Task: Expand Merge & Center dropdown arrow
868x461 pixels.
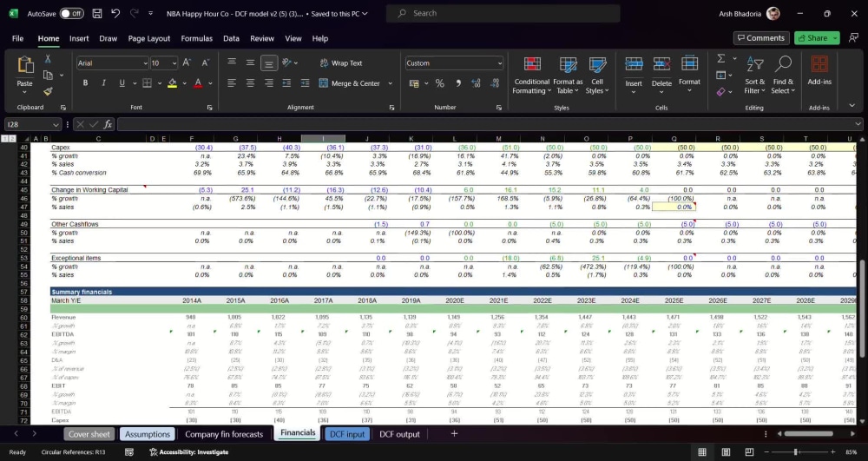Action: tap(391, 83)
